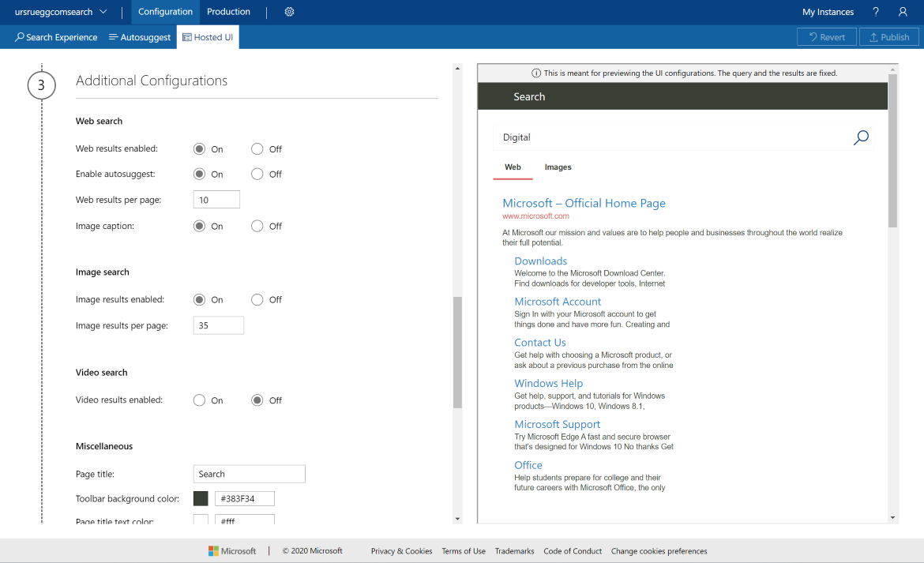The width and height of the screenshot is (924, 563).
Task: Turn Web results enabled Off
Action: tap(257, 149)
